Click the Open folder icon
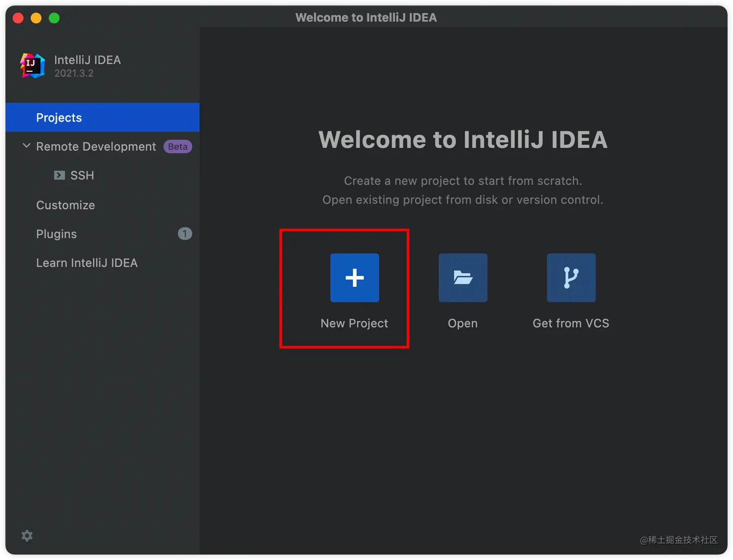This screenshot has height=560, width=733. pyautogui.click(x=463, y=278)
